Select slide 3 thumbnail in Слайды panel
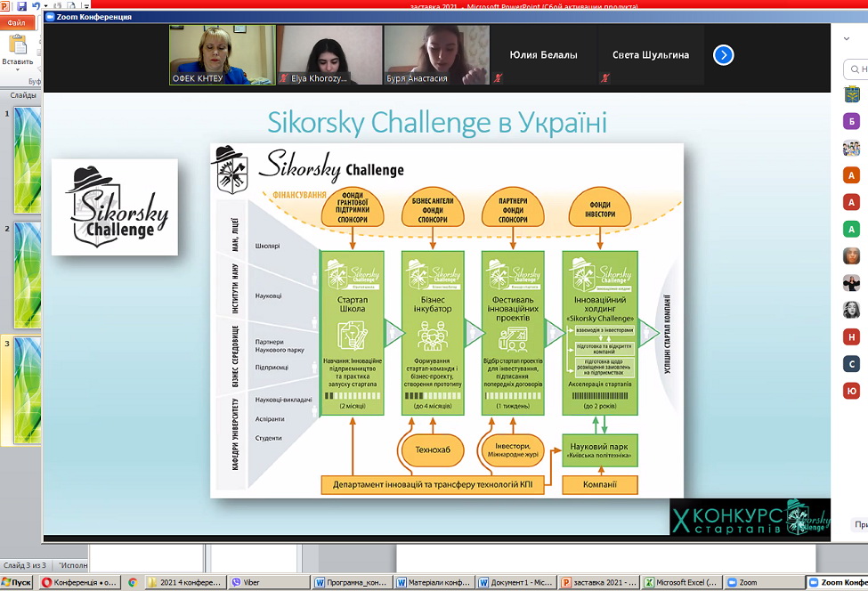The width and height of the screenshot is (868, 591). (27, 390)
